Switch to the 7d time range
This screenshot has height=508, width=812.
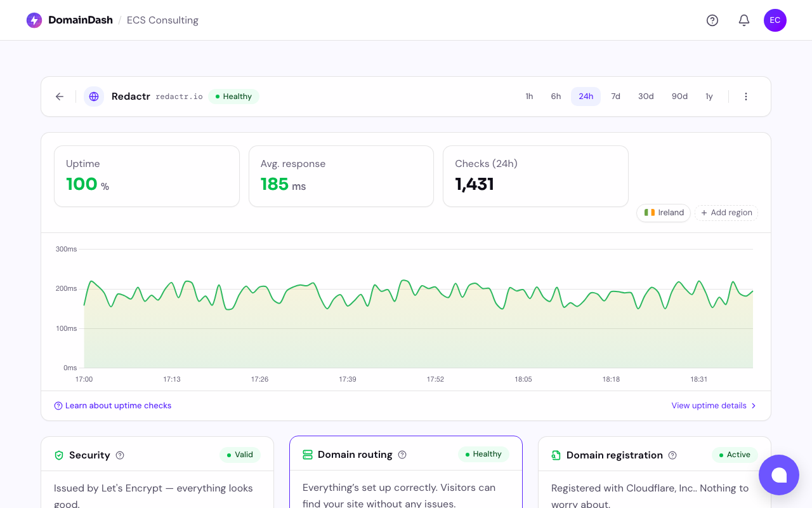(615, 96)
